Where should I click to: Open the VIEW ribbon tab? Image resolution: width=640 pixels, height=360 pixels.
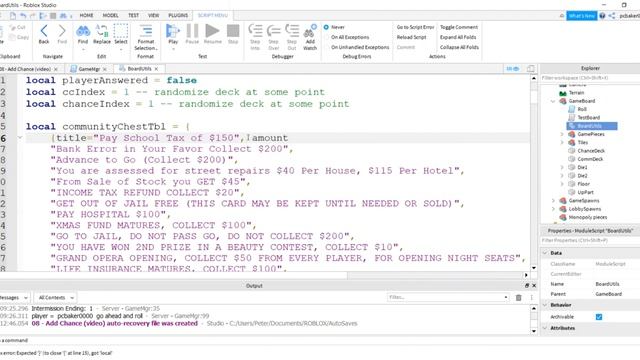tap(153, 16)
